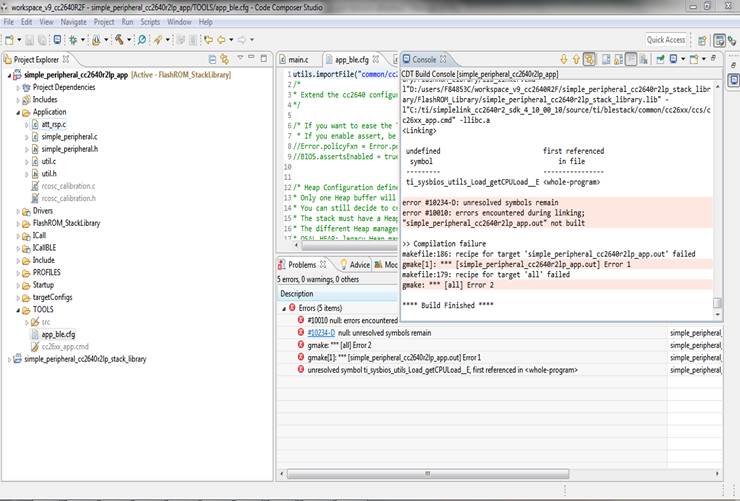Select unresolved symbol getCPULoad problem row
This screenshot has height=501, width=740.
442,370
